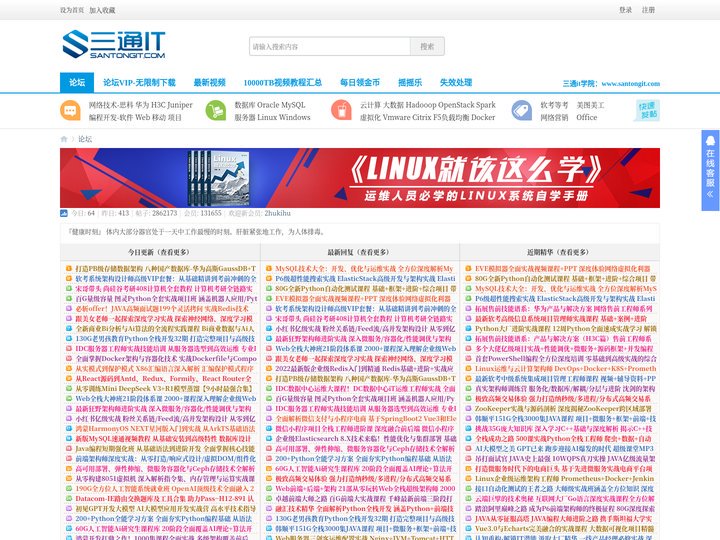This screenshot has width=720, height=540.
Task: Click the 快速发帖 quick post icon
Action: 648,111
